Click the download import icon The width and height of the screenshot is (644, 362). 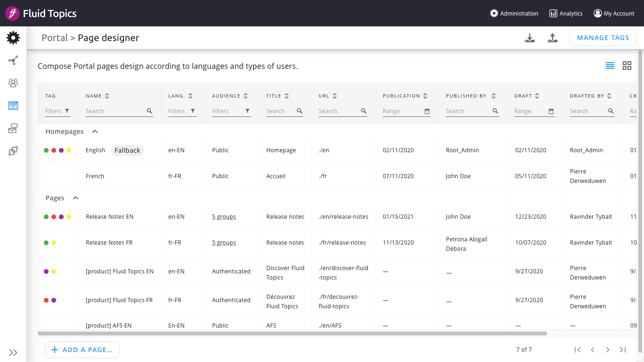pos(530,38)
